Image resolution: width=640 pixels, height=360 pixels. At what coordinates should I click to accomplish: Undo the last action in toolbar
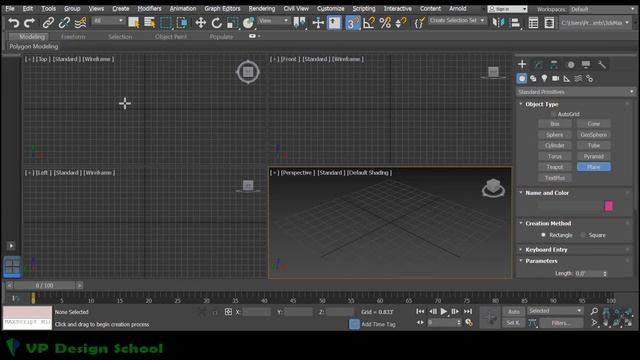click(13, 23)
